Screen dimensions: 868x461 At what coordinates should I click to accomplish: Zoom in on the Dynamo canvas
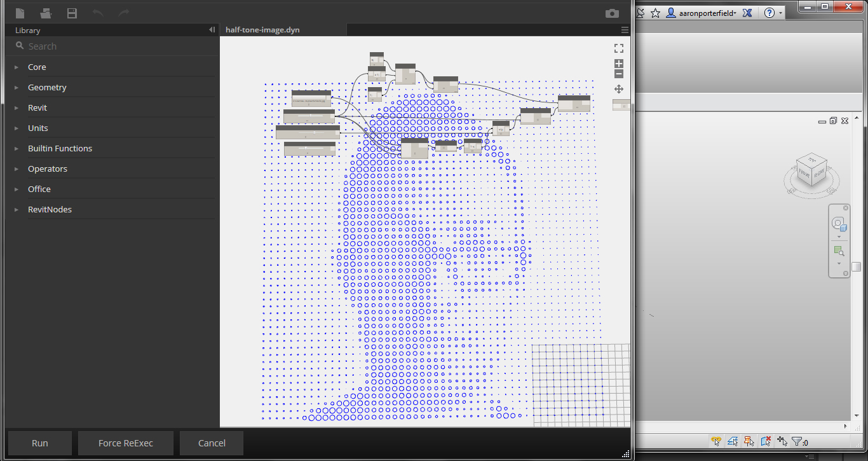pyautogui.click(x=619, y=64)
